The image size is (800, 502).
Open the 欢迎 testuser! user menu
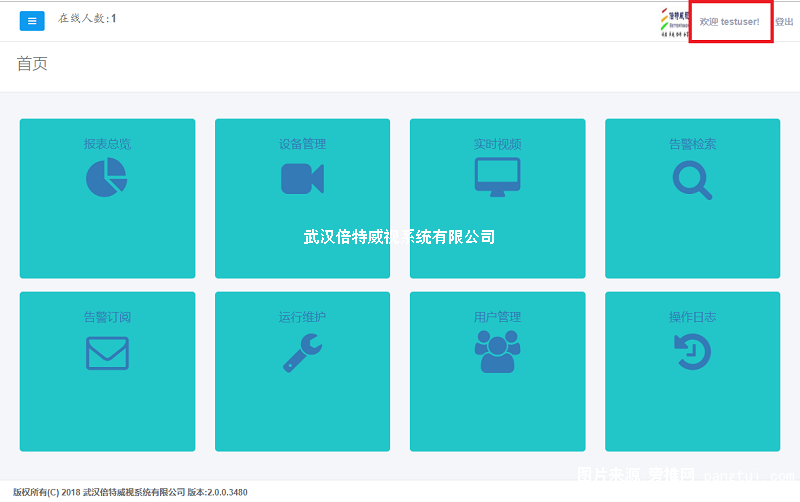tap(729, 21)
